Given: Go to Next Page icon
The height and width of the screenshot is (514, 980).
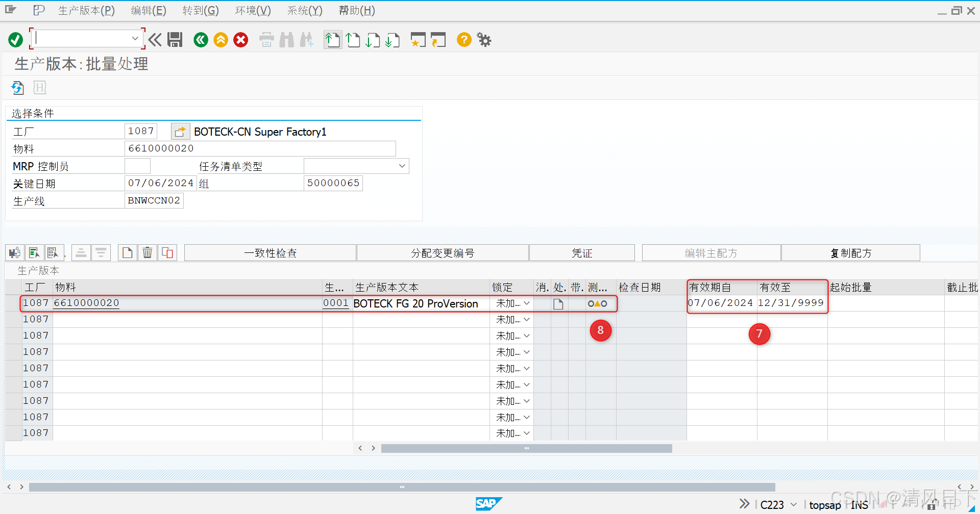Looking at the screenshot, I should coord(373,40).
